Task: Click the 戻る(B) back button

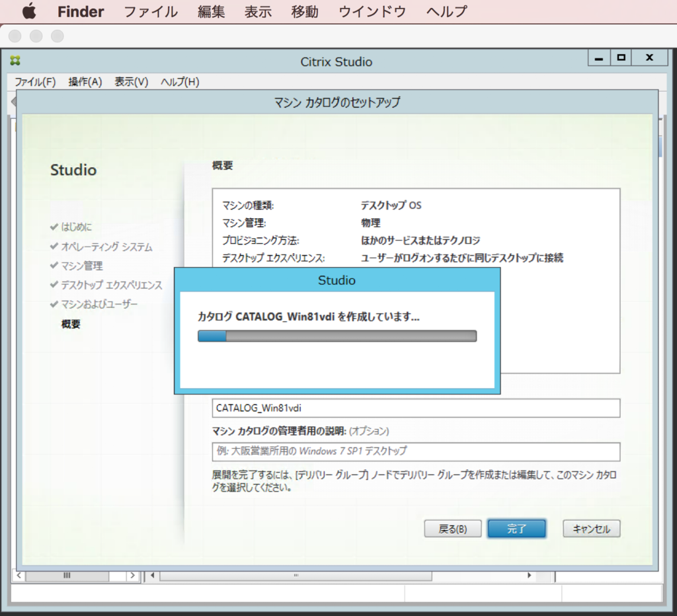Action: pyautogui.click(x=452, y=529)
